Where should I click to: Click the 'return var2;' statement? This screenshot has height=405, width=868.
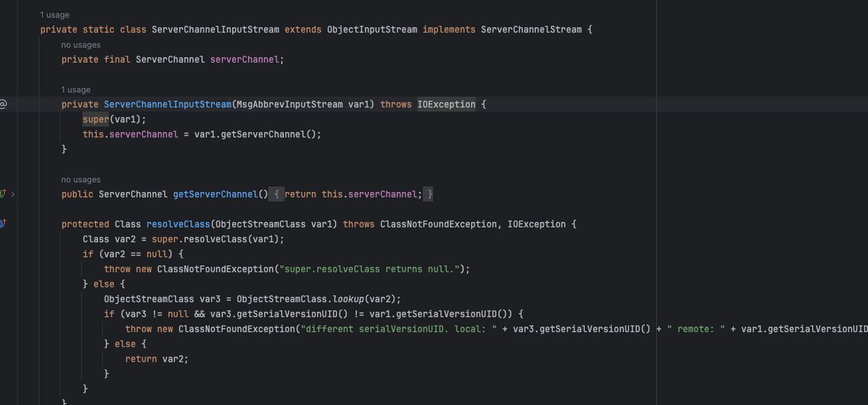coord(157,359)
